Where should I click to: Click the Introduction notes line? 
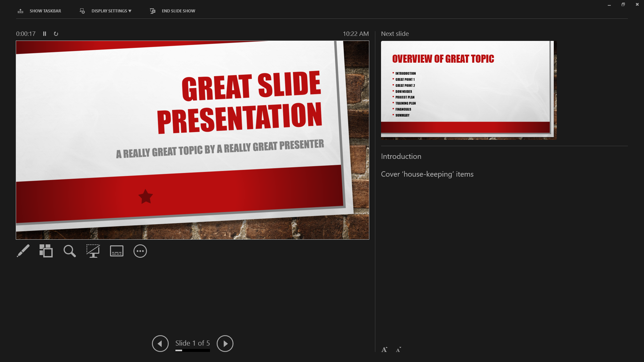click(x=401, y=157)
